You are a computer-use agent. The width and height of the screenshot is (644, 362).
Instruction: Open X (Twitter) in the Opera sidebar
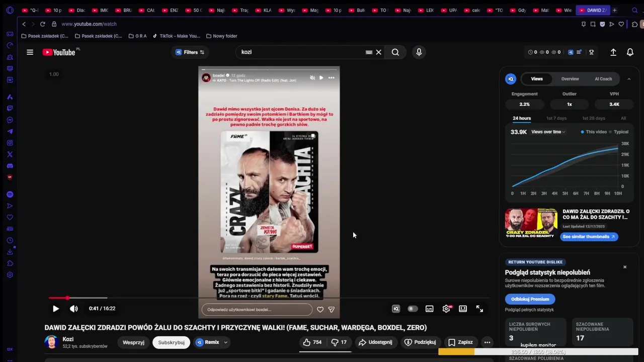[x=10, y=154]
